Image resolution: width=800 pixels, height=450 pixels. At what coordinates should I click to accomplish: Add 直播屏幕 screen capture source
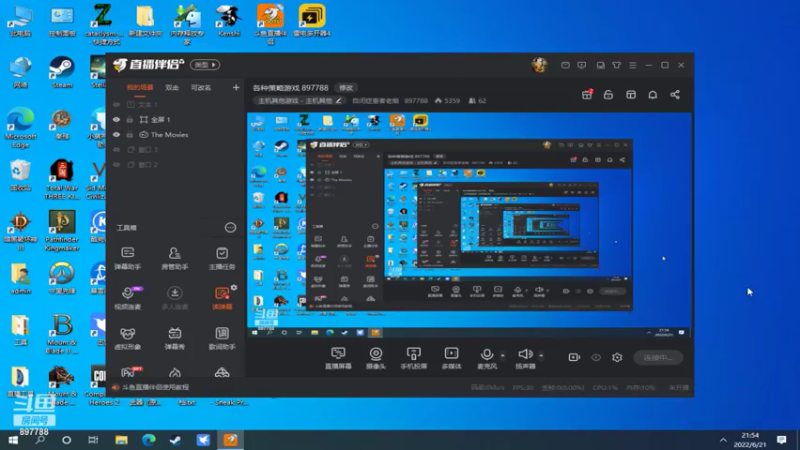click(x=338, y=358)
